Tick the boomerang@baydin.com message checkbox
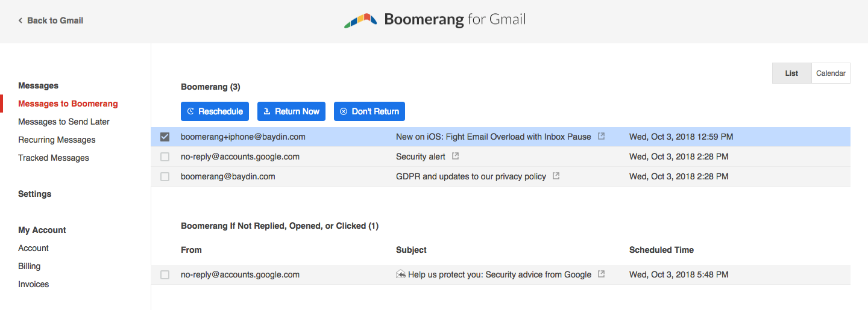 [x=165, y=177]
